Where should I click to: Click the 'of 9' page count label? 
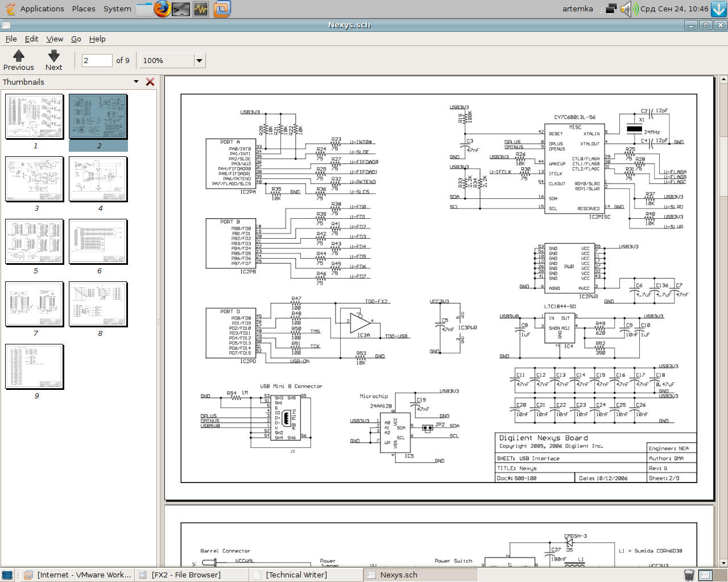[123, 60]
